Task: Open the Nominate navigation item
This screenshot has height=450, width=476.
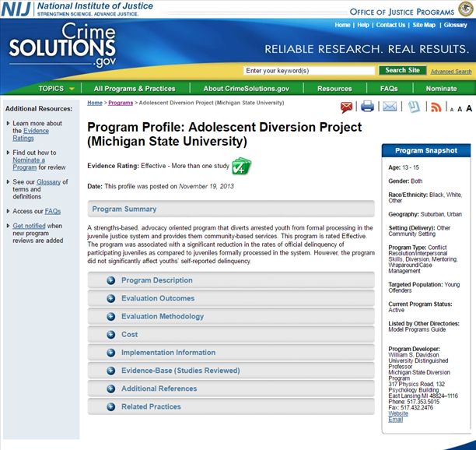Action: coord(441,89)
